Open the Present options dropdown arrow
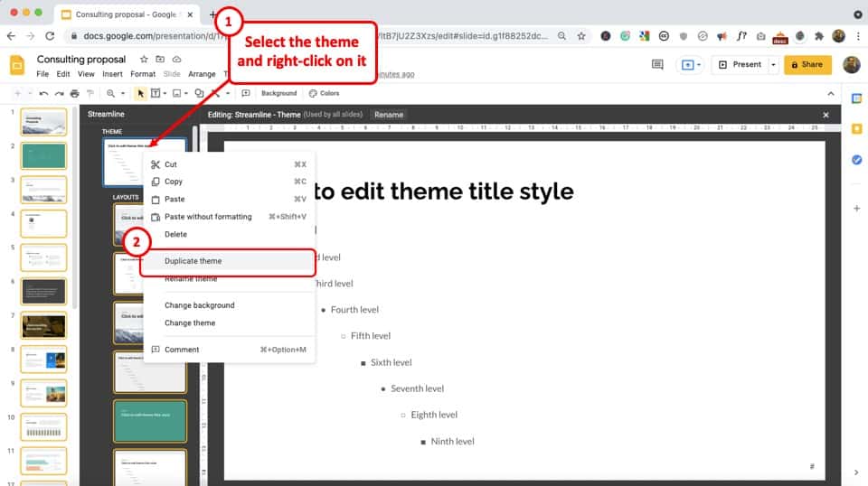868x486 pixels. pos(773,65)
